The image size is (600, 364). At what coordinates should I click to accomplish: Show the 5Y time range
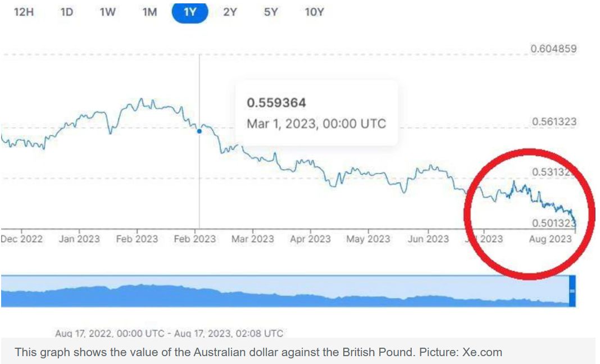(x=271, y=12)
